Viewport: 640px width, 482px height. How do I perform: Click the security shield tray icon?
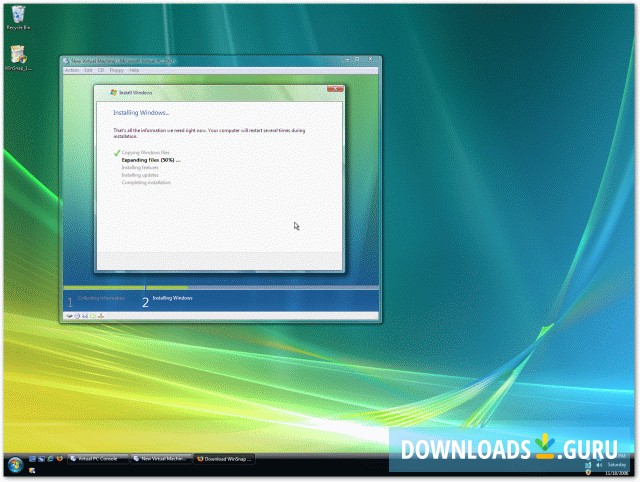pos(588,473)
